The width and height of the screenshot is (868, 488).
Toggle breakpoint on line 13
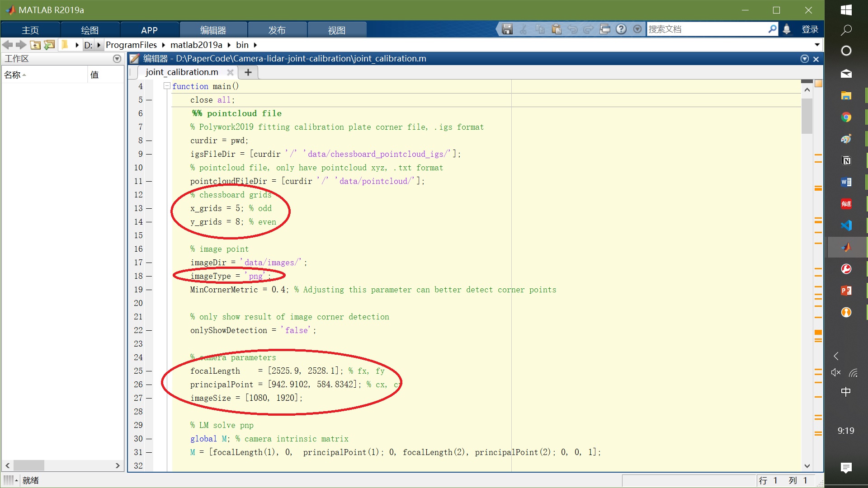pos(149,208)
